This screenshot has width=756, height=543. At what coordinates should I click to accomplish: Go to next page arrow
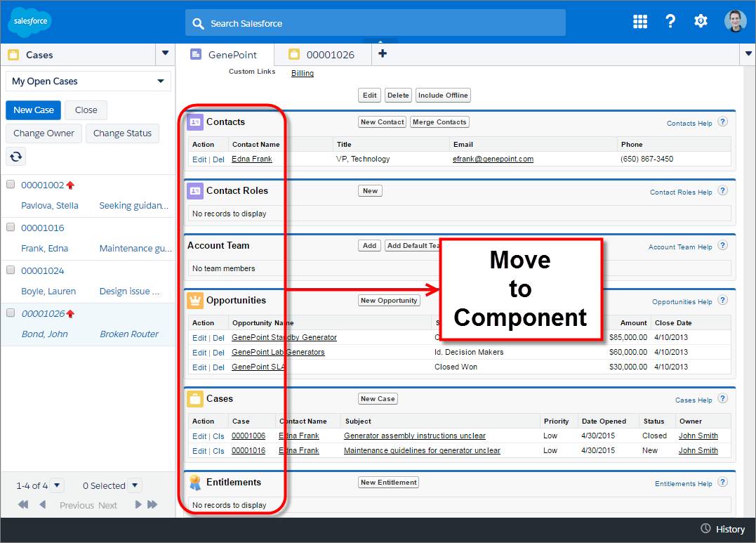(x=138, y=505)
